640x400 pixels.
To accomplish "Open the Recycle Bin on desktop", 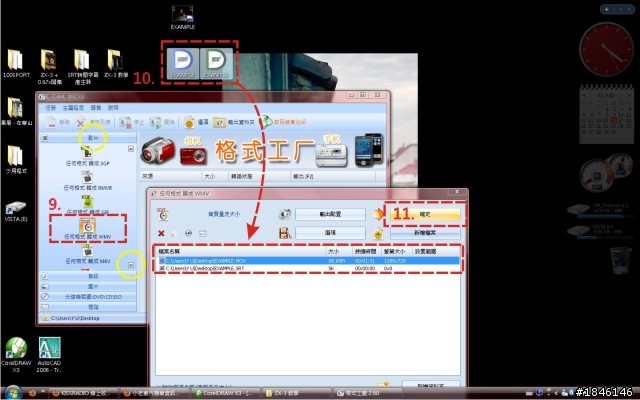I will 620,260.
